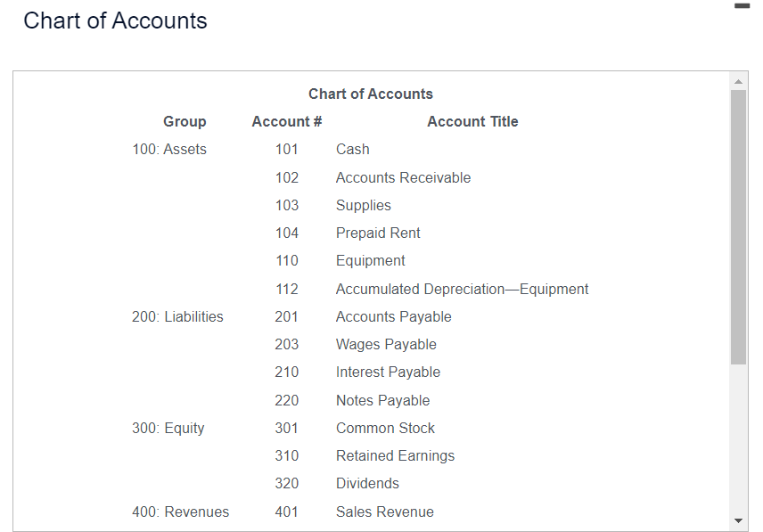Click Accumulated Depreciation—Equipment title

pos(462,290)
